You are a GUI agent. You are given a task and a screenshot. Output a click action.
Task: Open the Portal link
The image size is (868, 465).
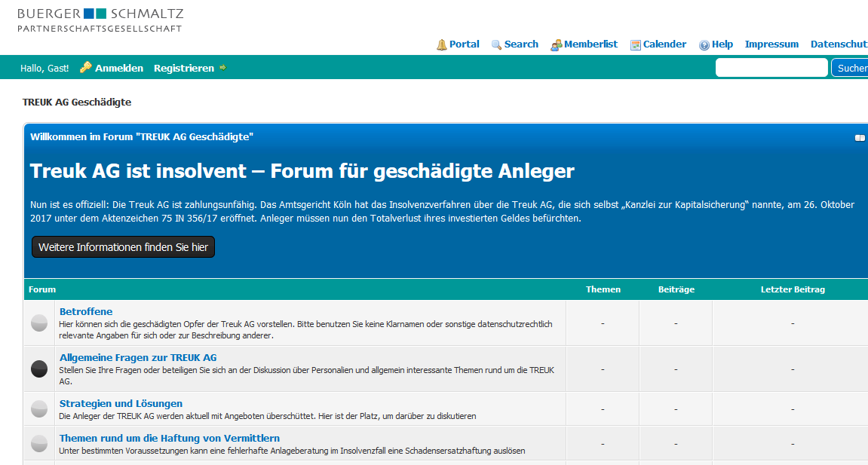(464, 44)
